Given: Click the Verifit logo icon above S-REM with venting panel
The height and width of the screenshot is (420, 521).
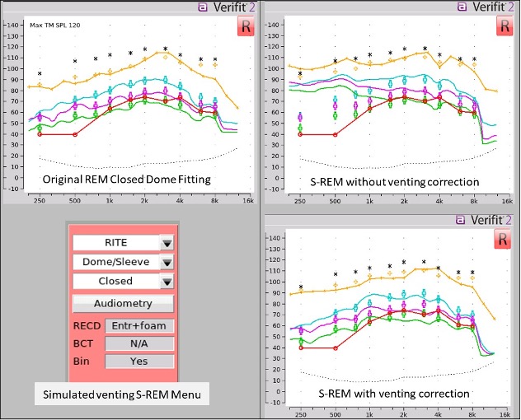Looking at the screenshot, I should [x=460, y=220].
